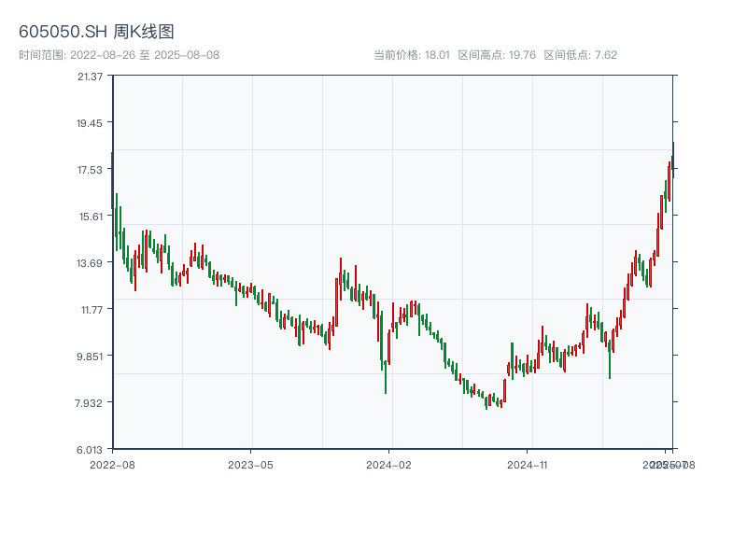This screenshot has height=560, width=747.
Task: Click the rightmost candlestick on the chart
Action: (x=672, y=159)
